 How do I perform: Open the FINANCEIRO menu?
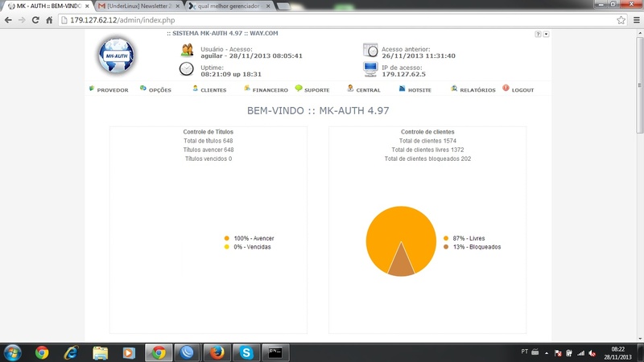[266, 89]
